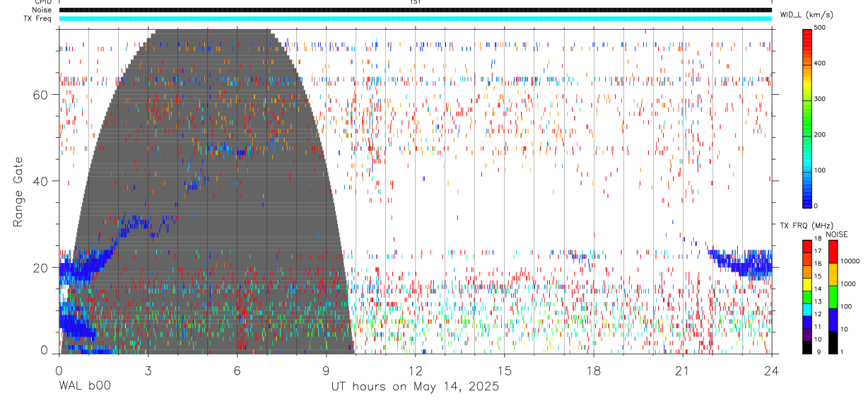Screen dimensions: 868x401
Task: Click the 'CPID' row label
Action: point(42,2)
